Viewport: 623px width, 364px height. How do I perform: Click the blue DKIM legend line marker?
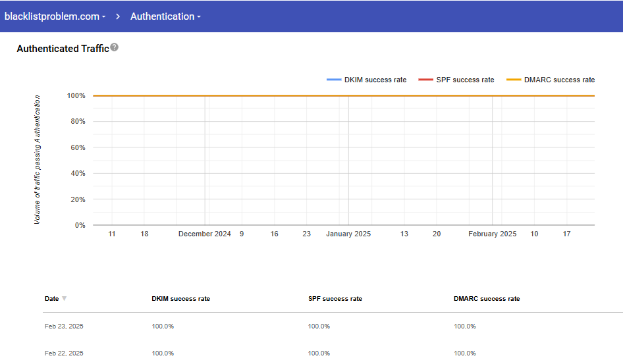click(333, 80)
